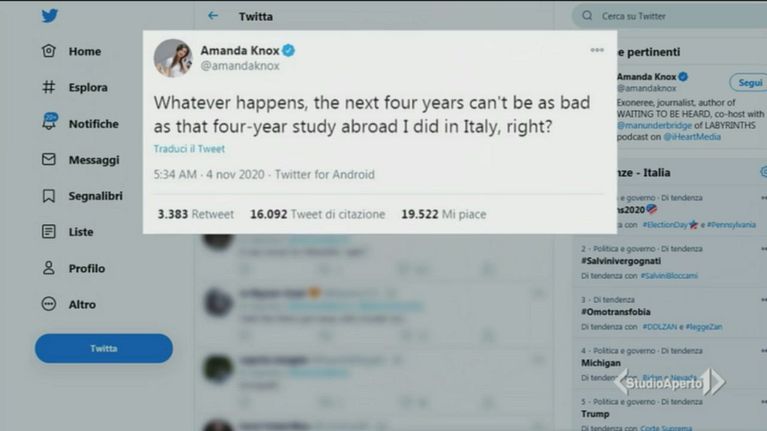Open the Segnalibri bookmark icon
767x431 pixels.
pyautogui.click(x=48, y=196)
